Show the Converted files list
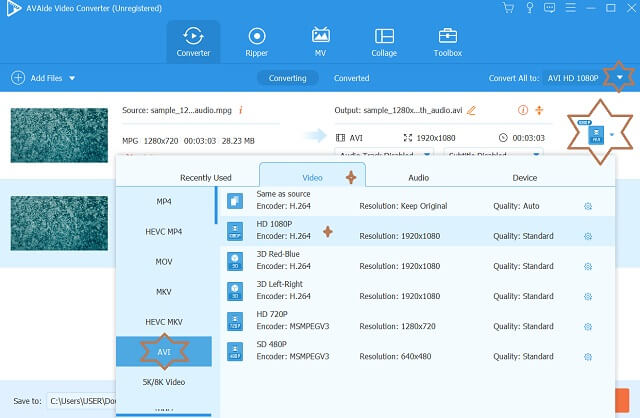 coord(351,78)
